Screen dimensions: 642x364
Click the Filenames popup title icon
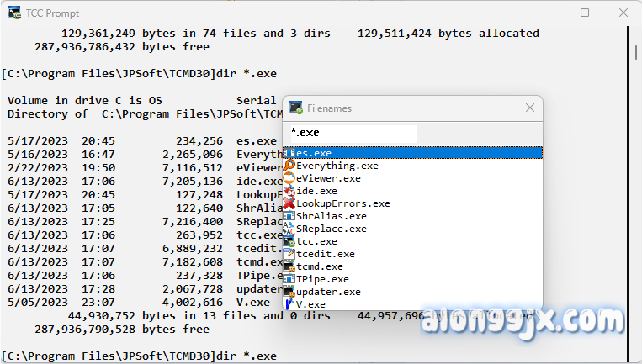296,108
